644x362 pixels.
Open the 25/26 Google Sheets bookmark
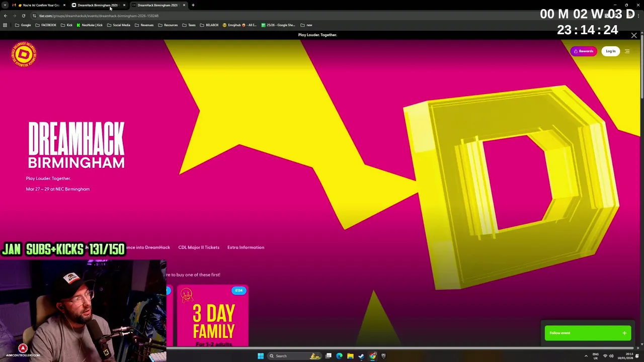click(x=278, y=25)
